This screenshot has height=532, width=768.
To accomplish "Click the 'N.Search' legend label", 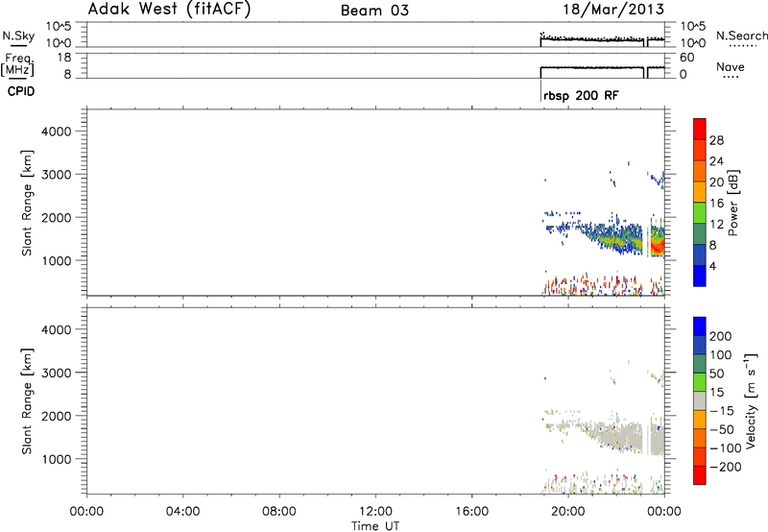I will pyautogui.click(x=741, y=36).
